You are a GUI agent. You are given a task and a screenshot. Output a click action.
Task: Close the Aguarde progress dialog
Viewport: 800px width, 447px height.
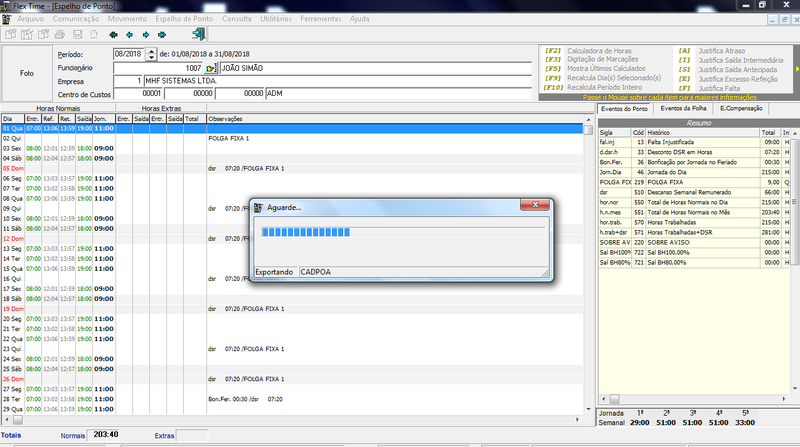[x=535, y=205]
